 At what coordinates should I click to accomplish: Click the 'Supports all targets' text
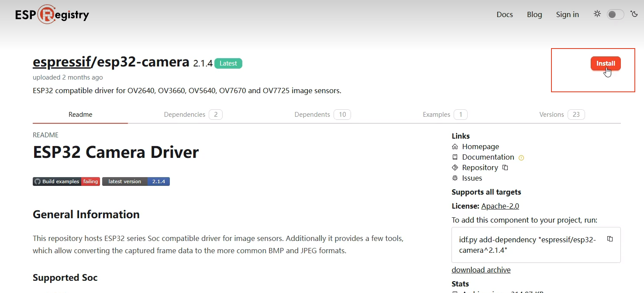click(x=486, y=192)
